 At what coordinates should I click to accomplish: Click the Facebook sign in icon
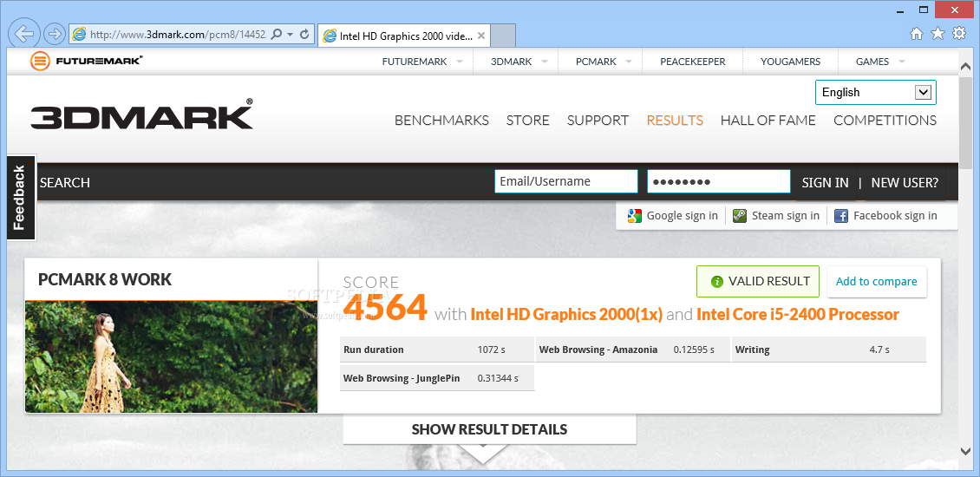841,216
